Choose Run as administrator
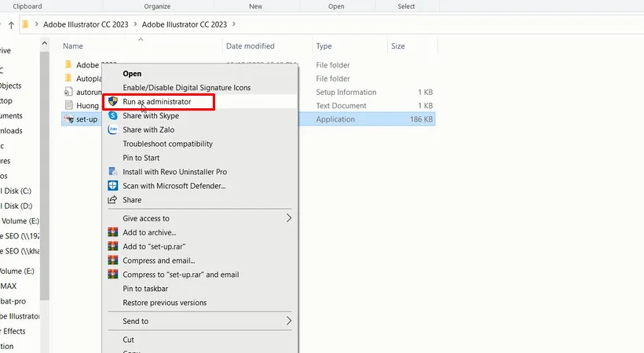644x353 pixels. (156, 101)
